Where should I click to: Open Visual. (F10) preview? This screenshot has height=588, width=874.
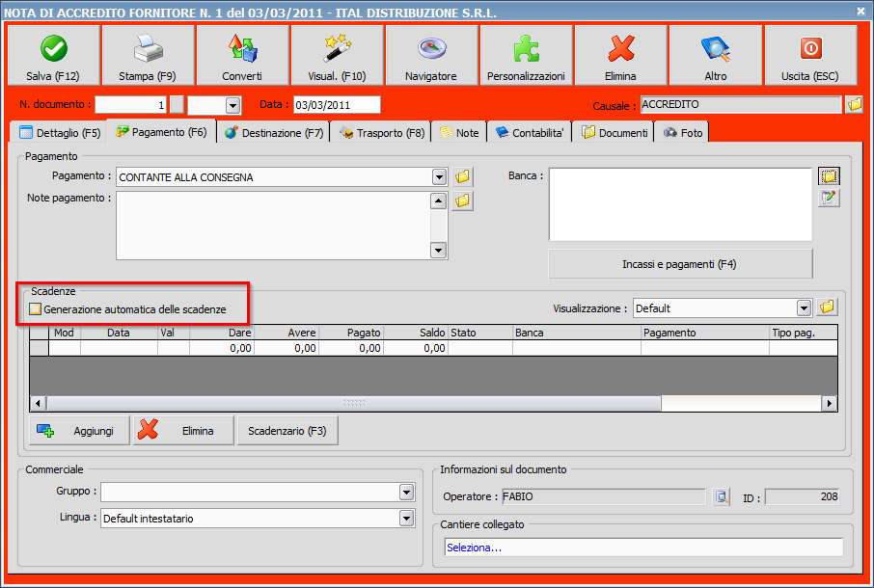pos(338,55)
